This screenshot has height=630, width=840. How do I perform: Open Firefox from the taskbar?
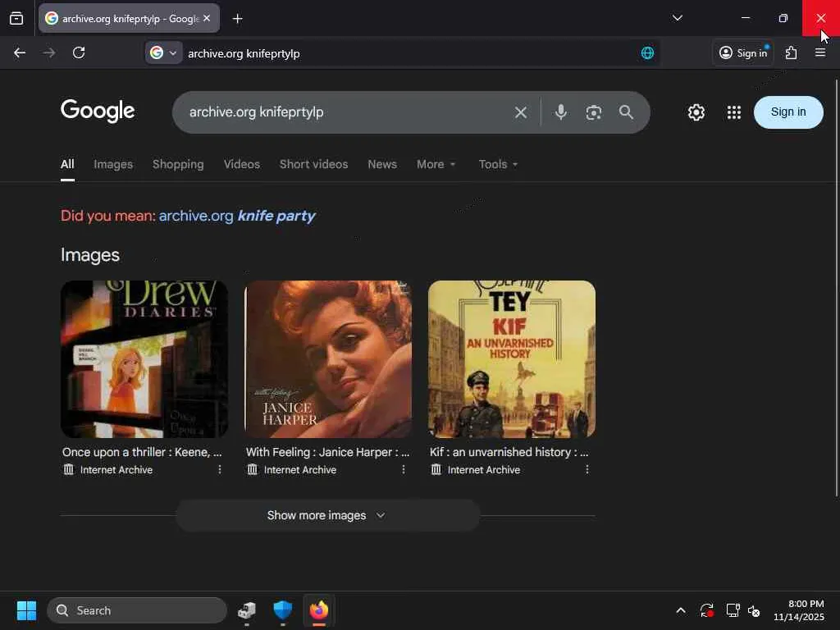(x=319, y=610)
